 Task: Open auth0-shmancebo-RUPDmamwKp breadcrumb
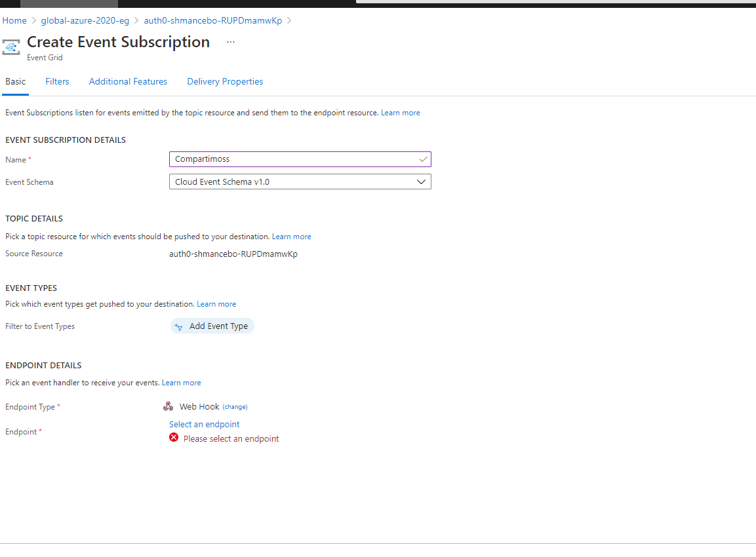tap(212, 20)
